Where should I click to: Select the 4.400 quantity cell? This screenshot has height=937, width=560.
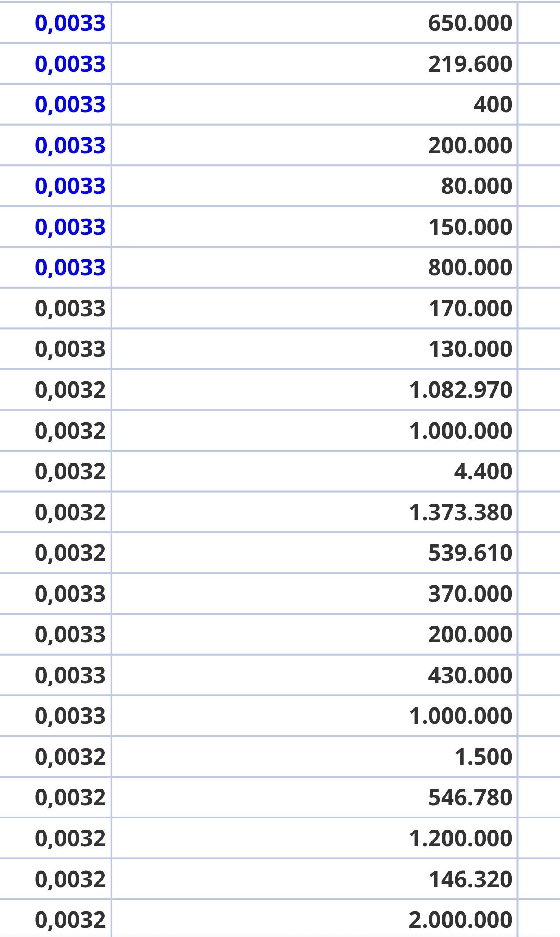pyautogui.click(x=314, y=471)
